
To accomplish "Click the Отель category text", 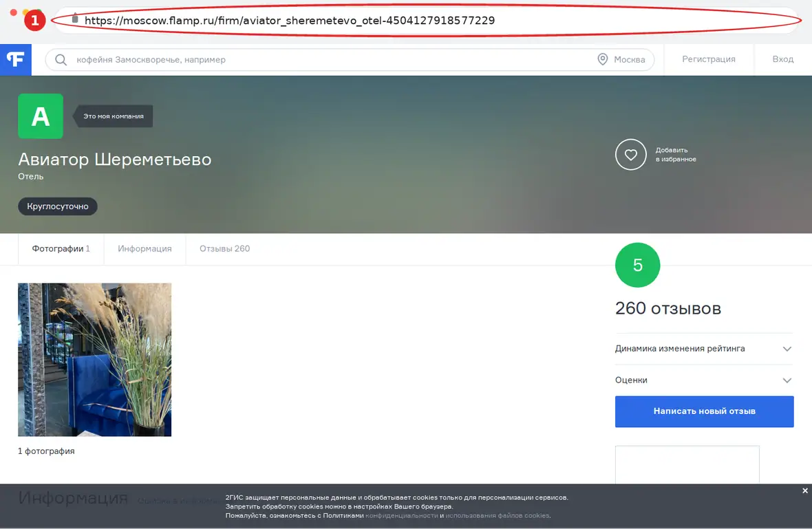I will (31, 177).
